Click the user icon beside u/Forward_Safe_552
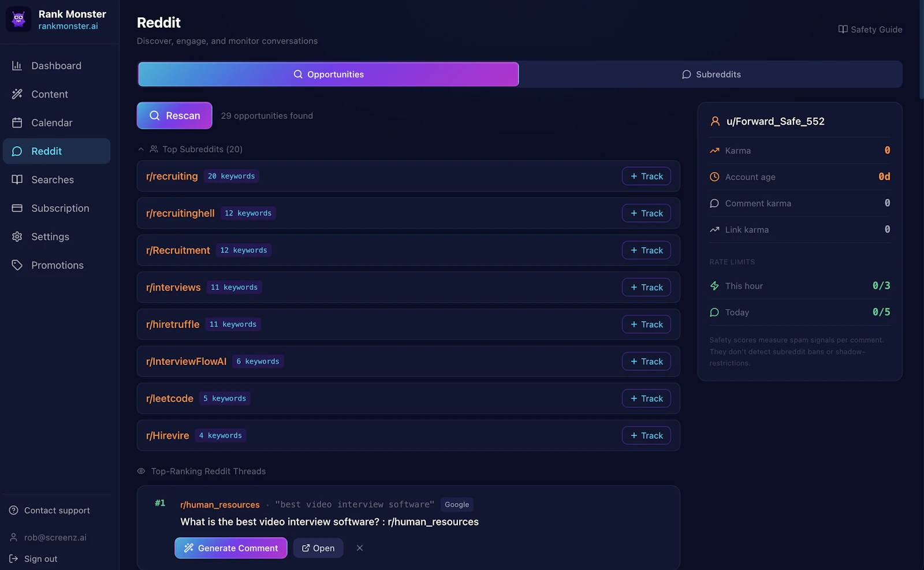Screen dimensions: 924x570 (715, 121)
